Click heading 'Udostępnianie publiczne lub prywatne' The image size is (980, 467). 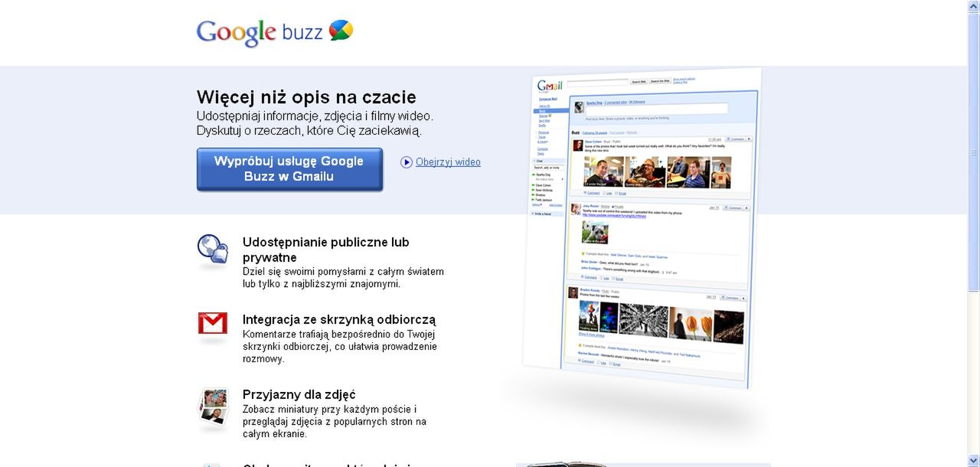(326, 250)
